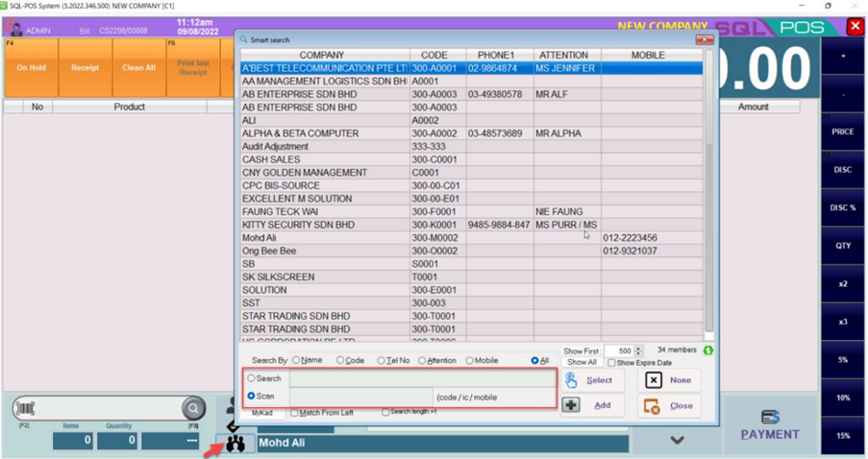Select the KITTY SECURITY SDN BHD row
Image resolution: width=868 pixels, height=459 pixels.
298,225
